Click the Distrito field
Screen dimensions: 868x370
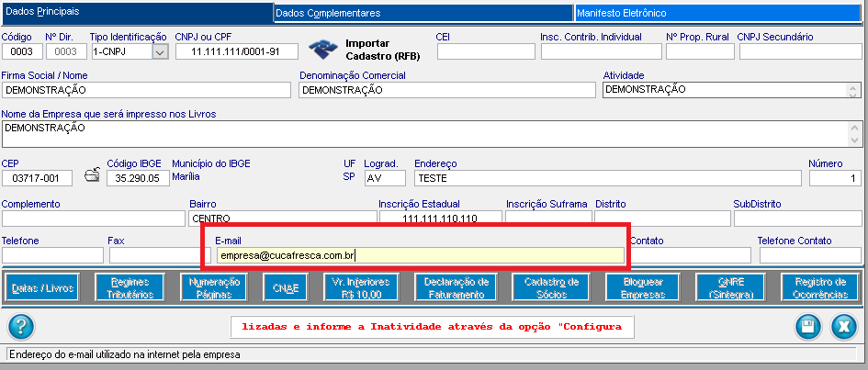pos(662,219)
